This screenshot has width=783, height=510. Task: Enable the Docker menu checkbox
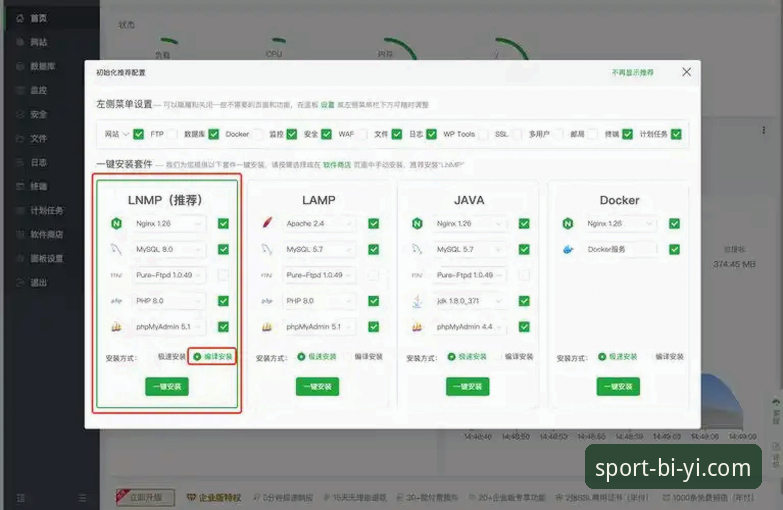tap(258, 134)
